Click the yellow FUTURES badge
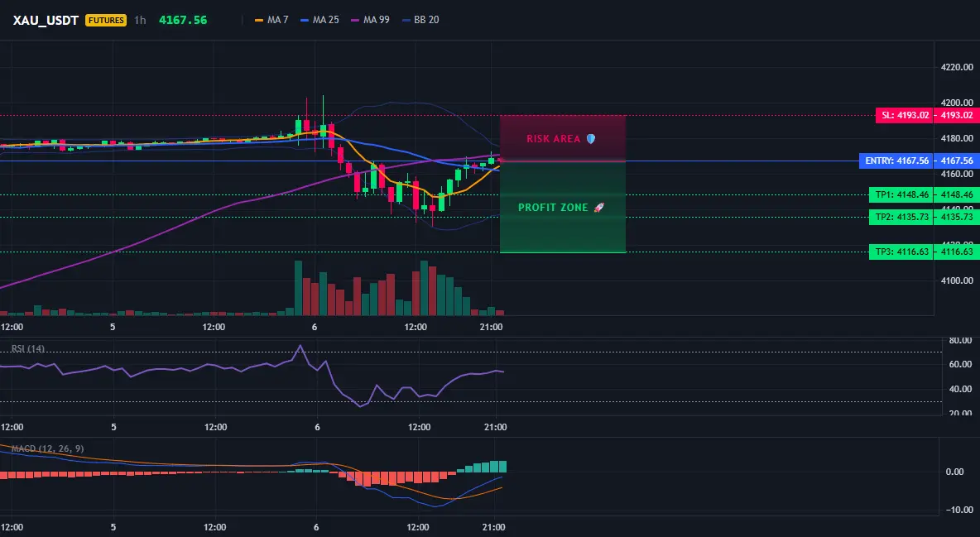 click(x=106, y=20)
